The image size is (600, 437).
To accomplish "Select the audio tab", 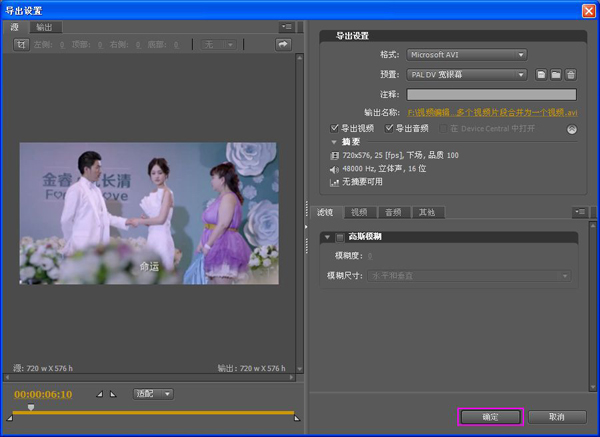I will click(393, 212).
